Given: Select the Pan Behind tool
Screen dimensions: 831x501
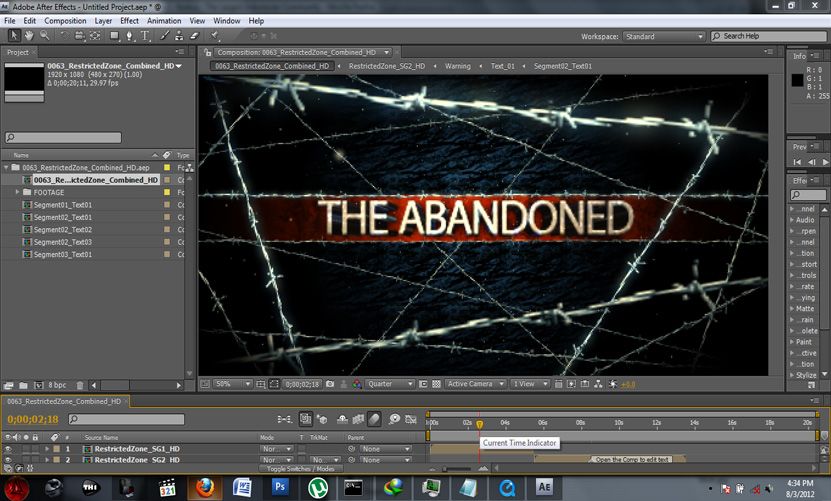Looking at the screenshot, I should [95, 36].
